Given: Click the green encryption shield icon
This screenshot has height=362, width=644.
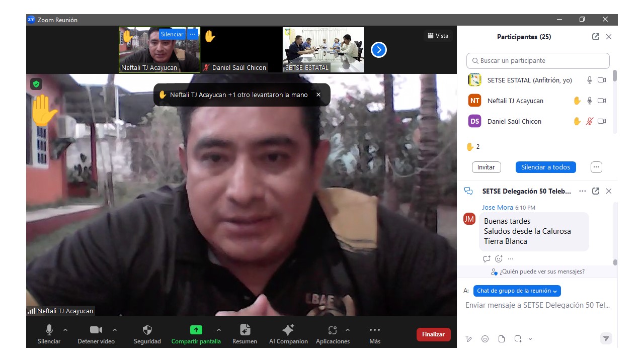Looking at the screenshot, I should pyautogui.click(x=36, y=84).
